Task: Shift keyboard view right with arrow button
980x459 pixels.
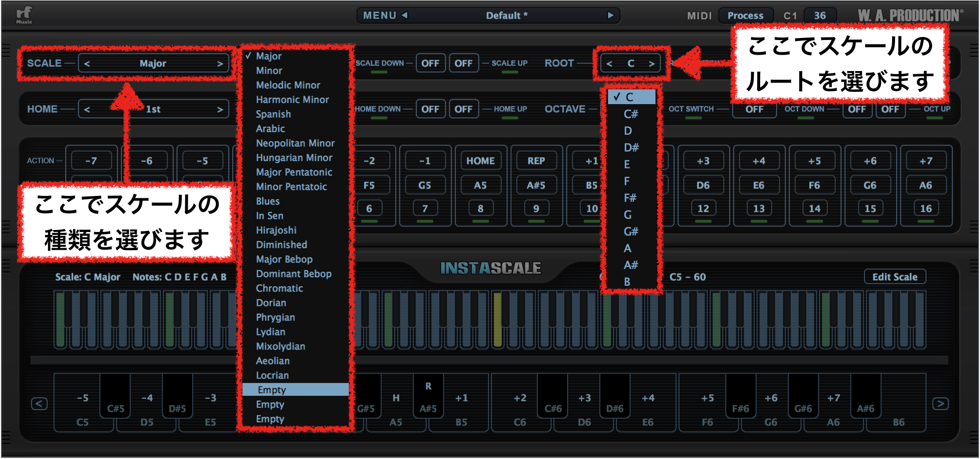Action: [940, 404]
